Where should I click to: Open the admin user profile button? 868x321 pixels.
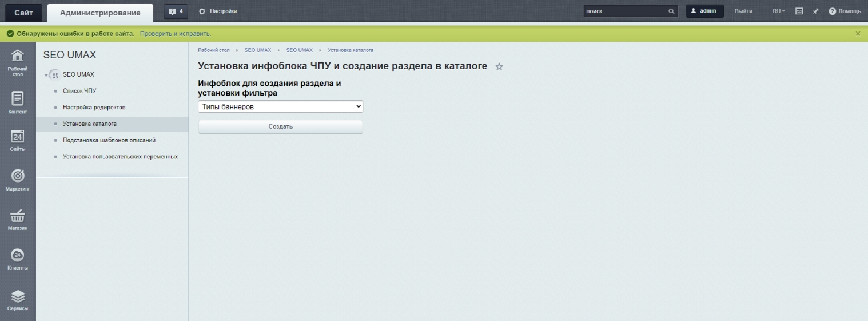[704, 11]
